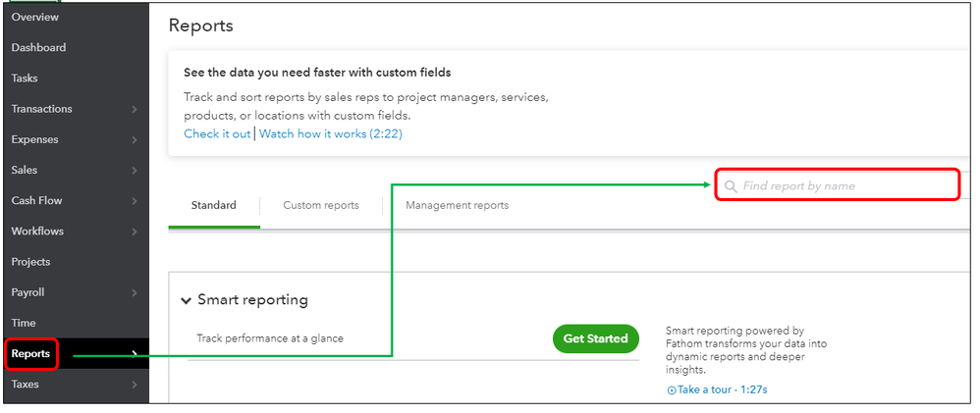Switch to the Management reports tab
The height and width of the screenshot is (413, 980).
(457, 205)
